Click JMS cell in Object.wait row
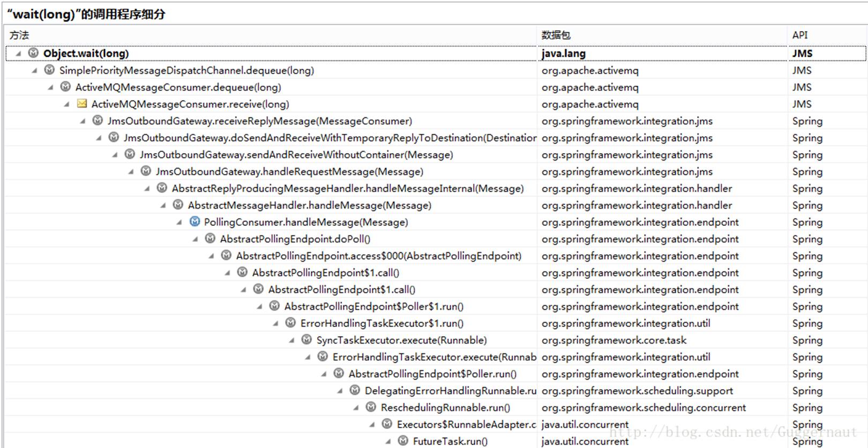The height and width of the screenshot is (448, 868). point(802,54)
